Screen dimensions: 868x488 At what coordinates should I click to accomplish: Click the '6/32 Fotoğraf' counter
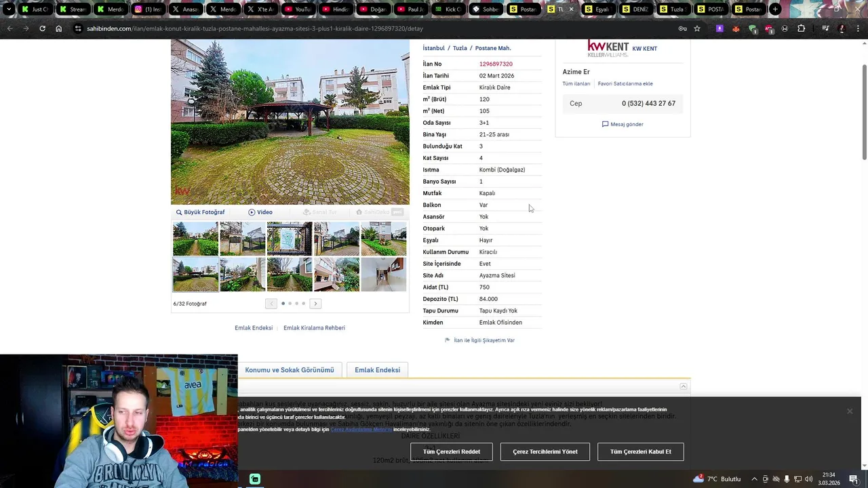[x=190, y=304]
